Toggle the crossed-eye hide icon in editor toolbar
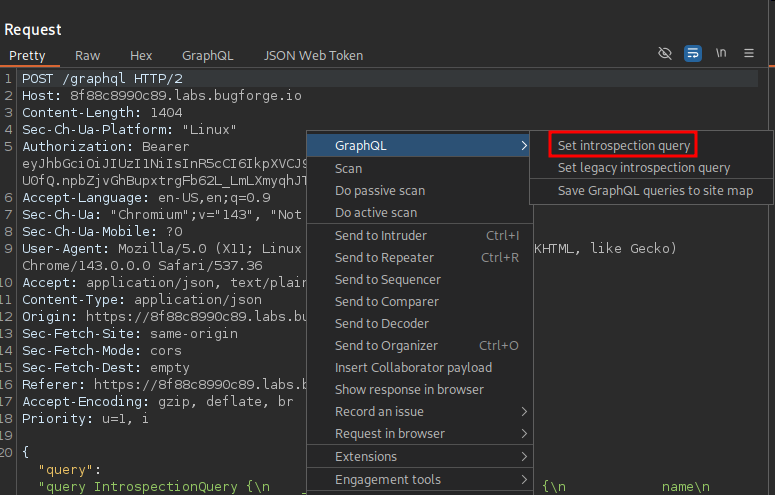The height and width of the screenshot is (495, 775). pyautogui.click(x=666, y=53)
